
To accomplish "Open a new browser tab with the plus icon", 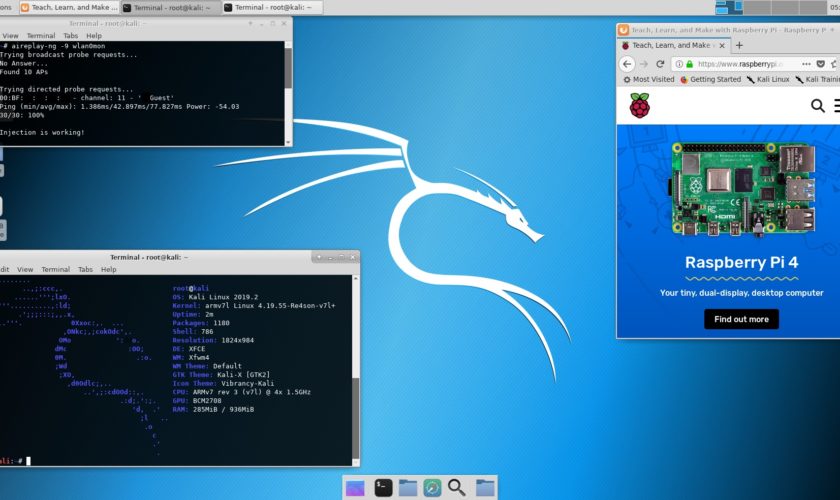I will tap(739, 45).
